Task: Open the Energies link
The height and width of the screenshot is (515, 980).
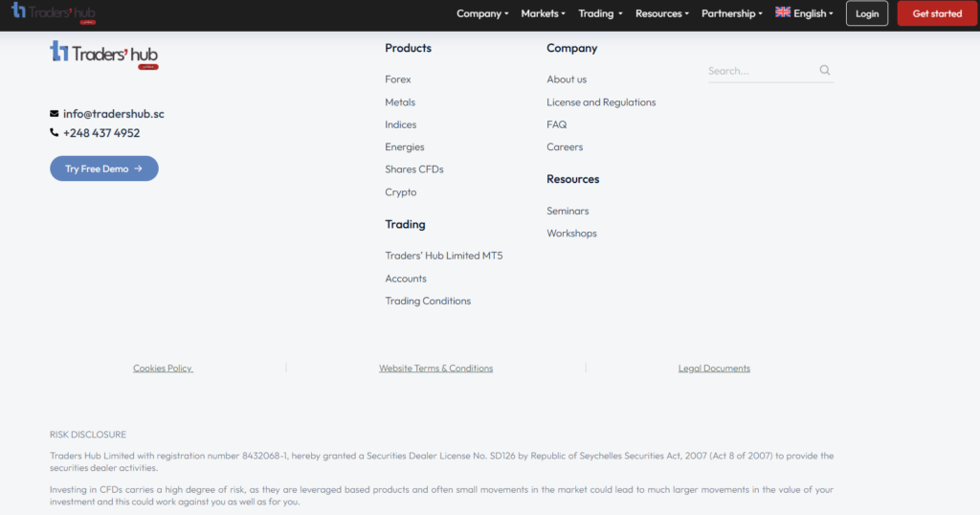Action: pyautogui.click(x=405, y=146)
